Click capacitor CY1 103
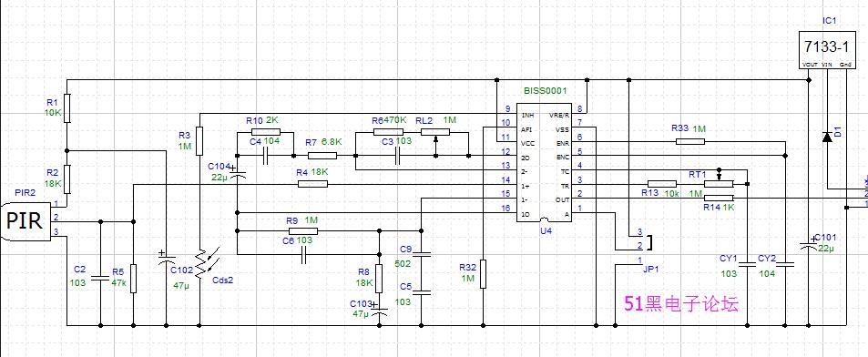 748,265
